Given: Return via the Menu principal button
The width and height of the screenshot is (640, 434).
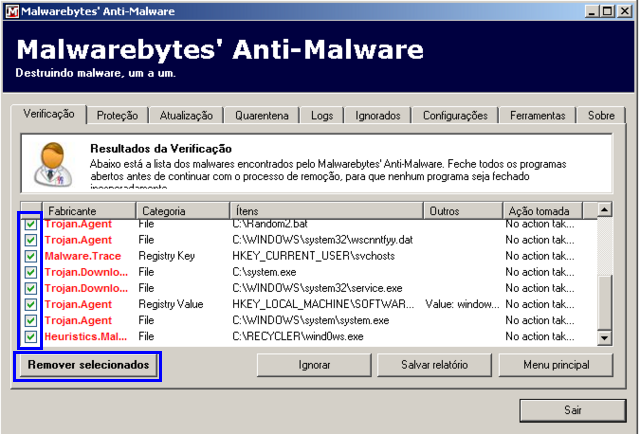Looking at the screenshot, I should click(555, 365).
